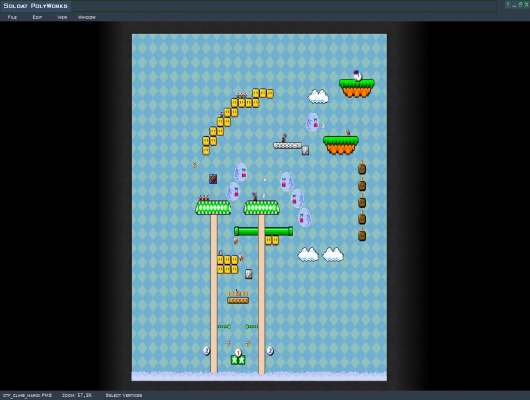Open the Edit menu

(37, 17)
